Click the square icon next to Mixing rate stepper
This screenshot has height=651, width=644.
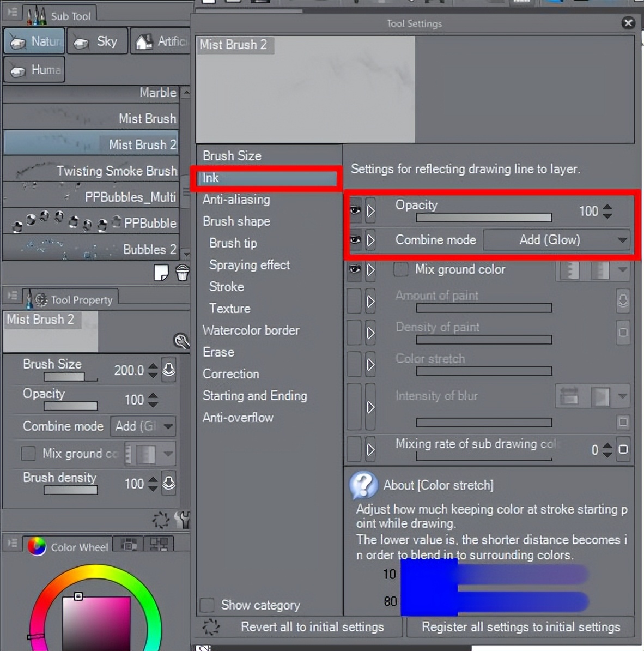[x=623, y=449]
